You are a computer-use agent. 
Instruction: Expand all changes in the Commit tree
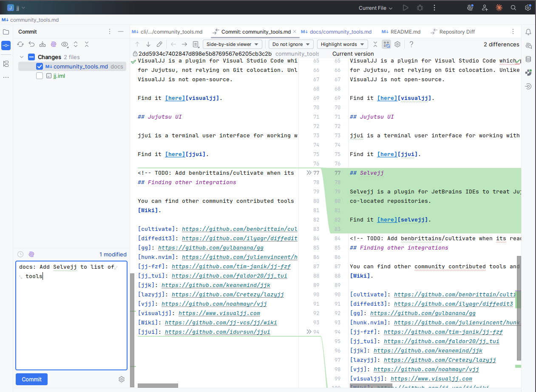[x=76, y=44]
